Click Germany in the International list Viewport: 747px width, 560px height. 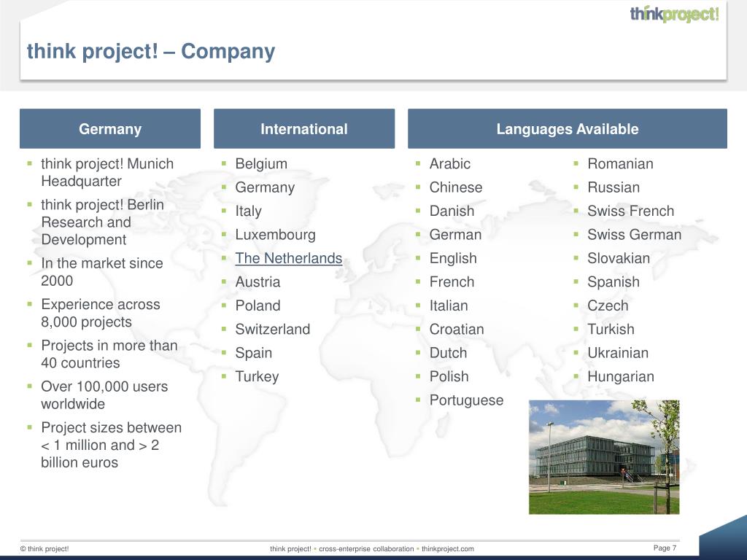point(265,187)
